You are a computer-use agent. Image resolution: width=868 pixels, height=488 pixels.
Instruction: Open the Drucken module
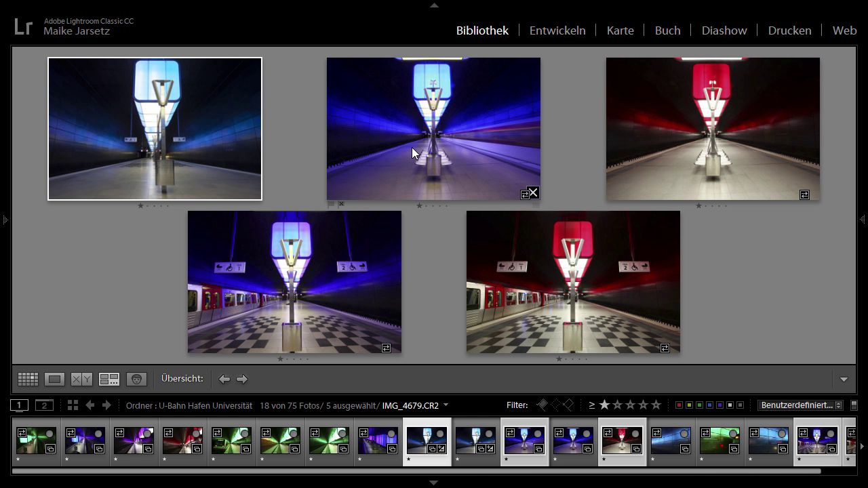tap(789, 30)
